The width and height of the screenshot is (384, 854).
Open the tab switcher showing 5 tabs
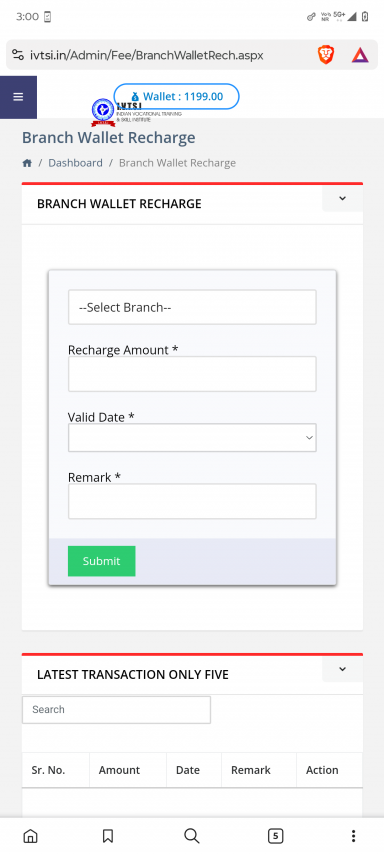pyautogui.click(x=276, y=836)
